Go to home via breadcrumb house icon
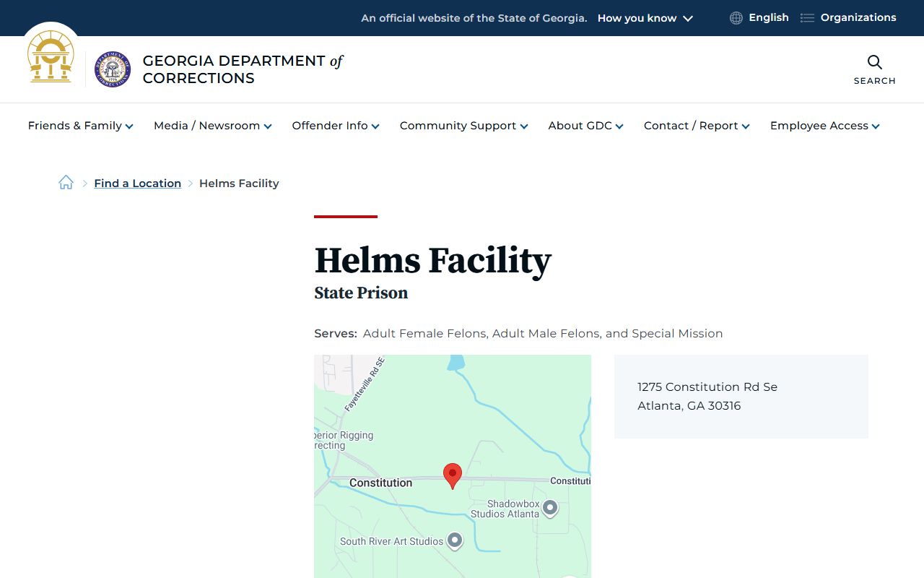The image size is (924, 578). coord(66,183)
